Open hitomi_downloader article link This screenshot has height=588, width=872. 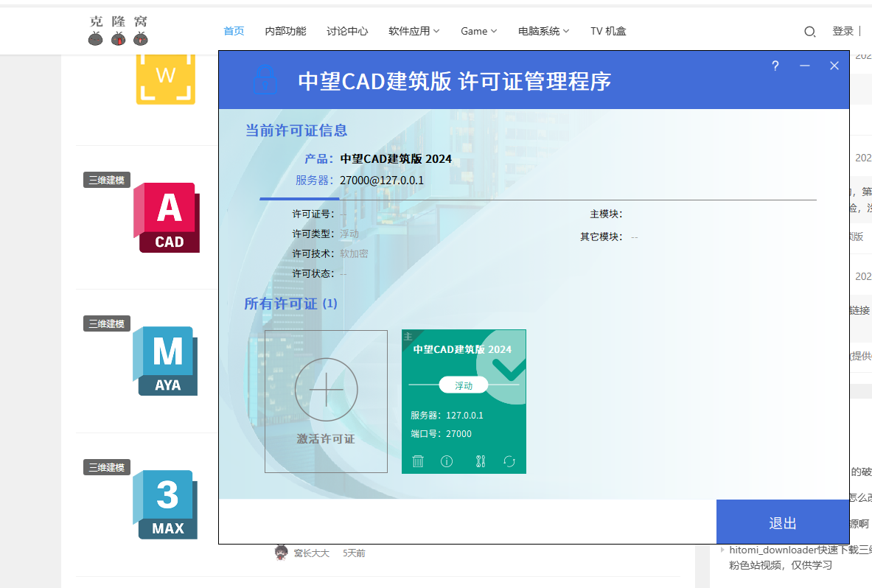pos(801,558)
